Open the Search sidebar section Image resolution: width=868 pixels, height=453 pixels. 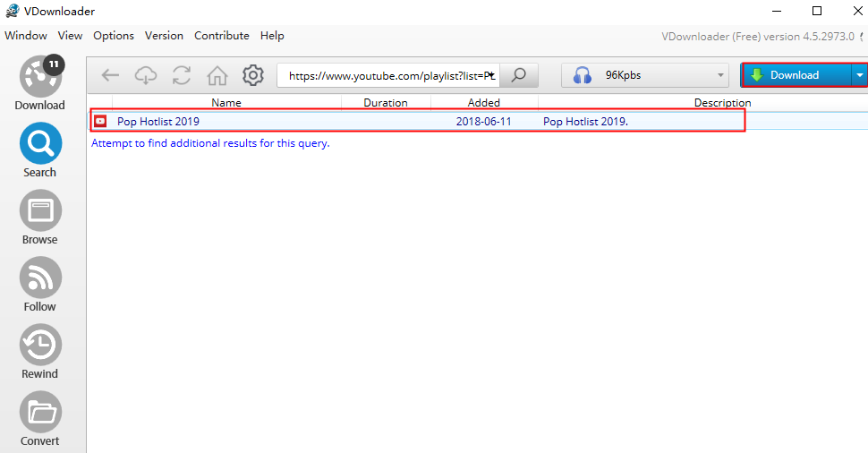[40, 150]
